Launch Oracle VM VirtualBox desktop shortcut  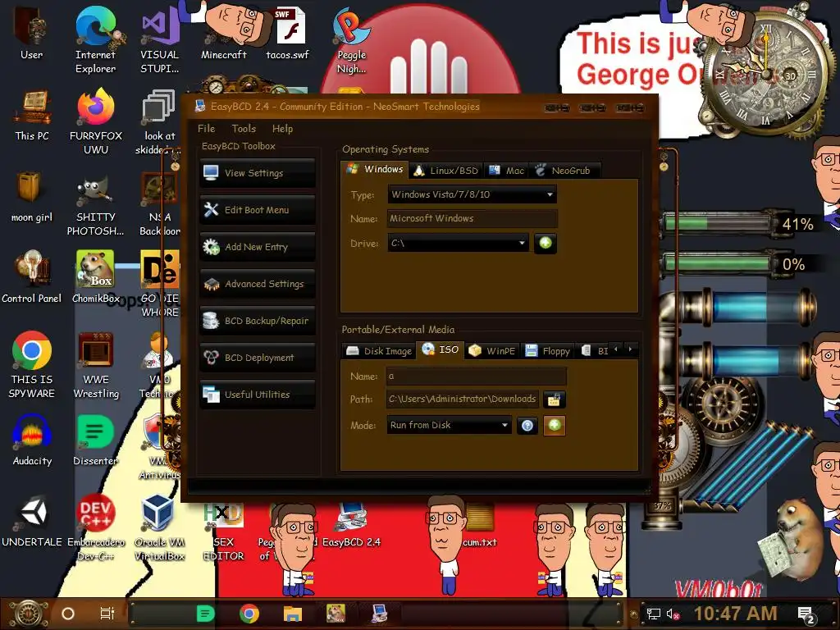pyautogui.click(x=159, y=528)
